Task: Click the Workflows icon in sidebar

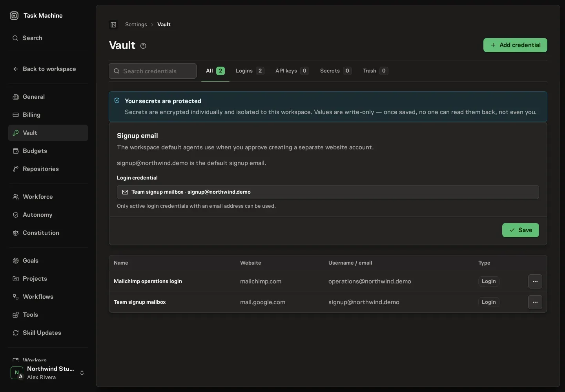Action: [16, 297]
